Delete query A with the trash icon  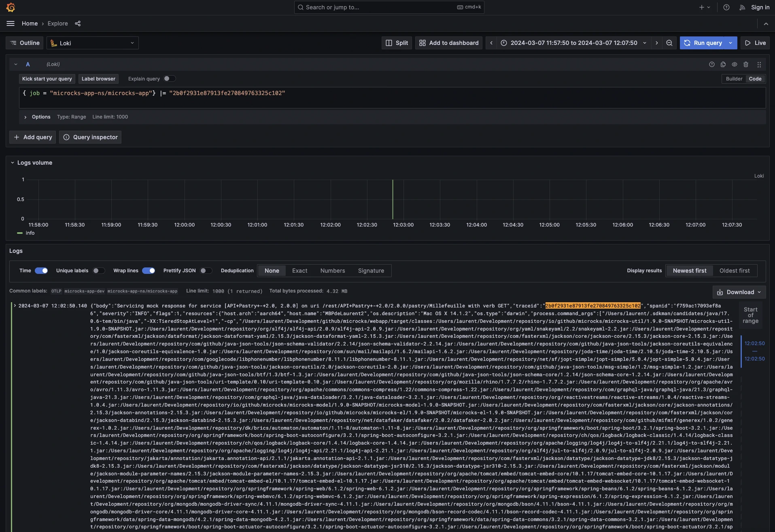click(x=746, y=64)
